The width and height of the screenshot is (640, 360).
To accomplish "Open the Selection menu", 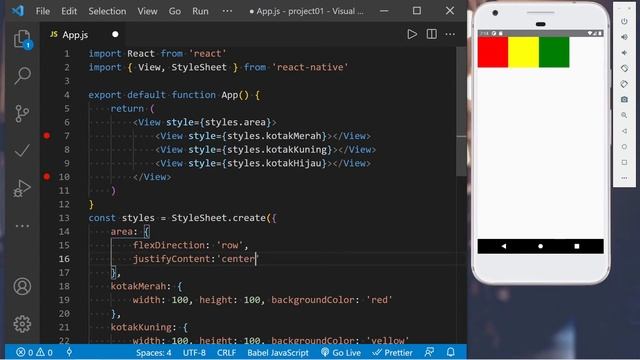I will click(107, 11).
